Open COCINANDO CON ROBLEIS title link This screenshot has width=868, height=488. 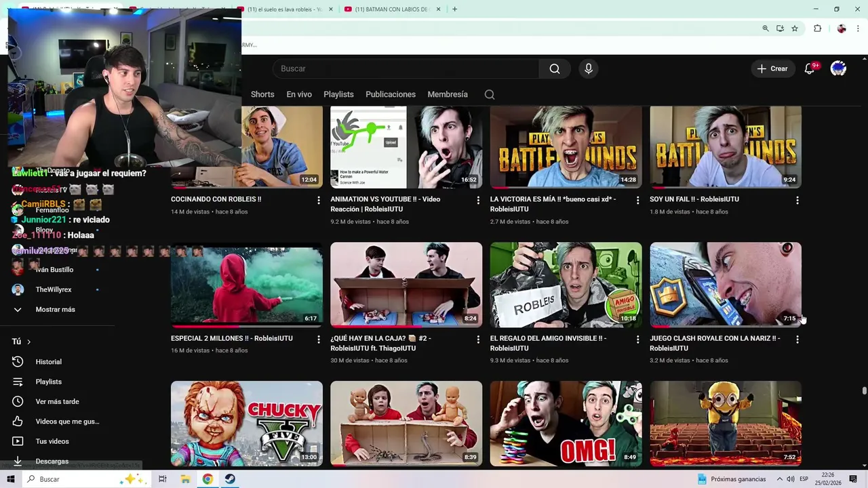tap(216, 199)
